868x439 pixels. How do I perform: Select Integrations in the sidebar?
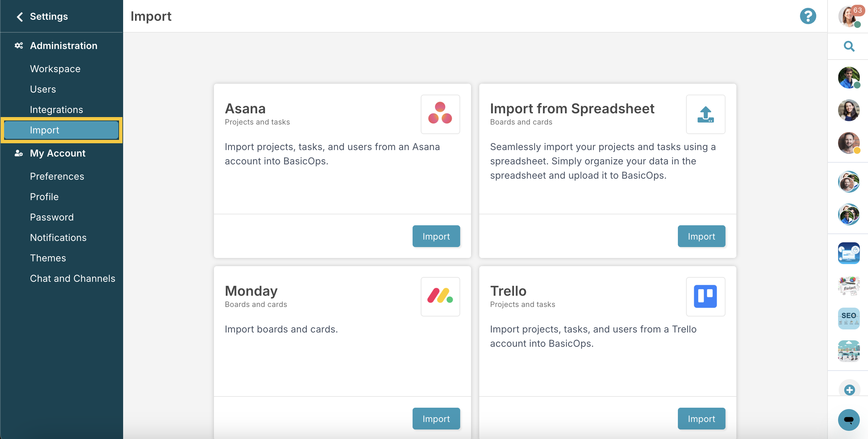(x=56, y=110)
